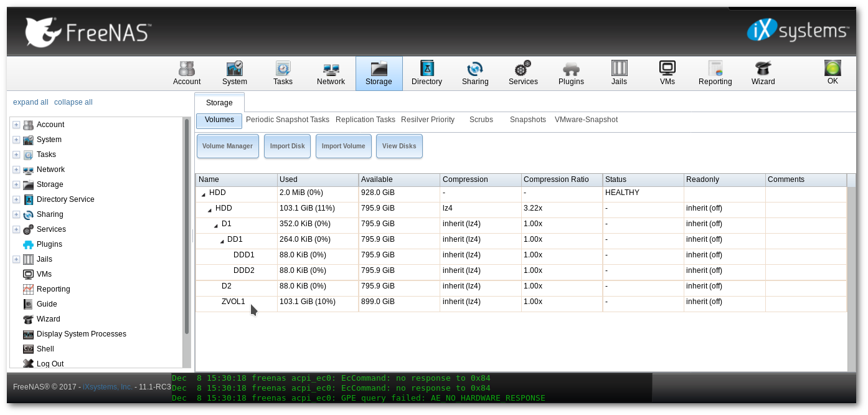Follow the iXsystems, Inc. footer link
This screenshot has width=868, height=415.
pyautogui.click(x=108, y=387)
